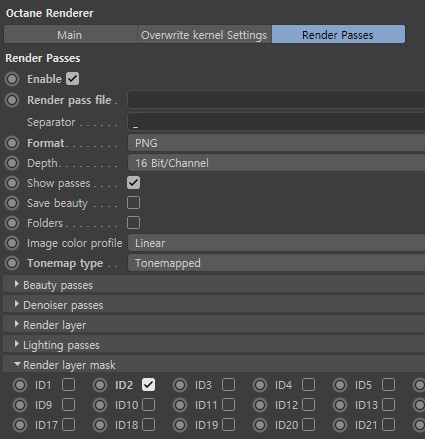This screenshot has width=425, height=439.
Task: Click the Separator input field
Action: [276, 122]
